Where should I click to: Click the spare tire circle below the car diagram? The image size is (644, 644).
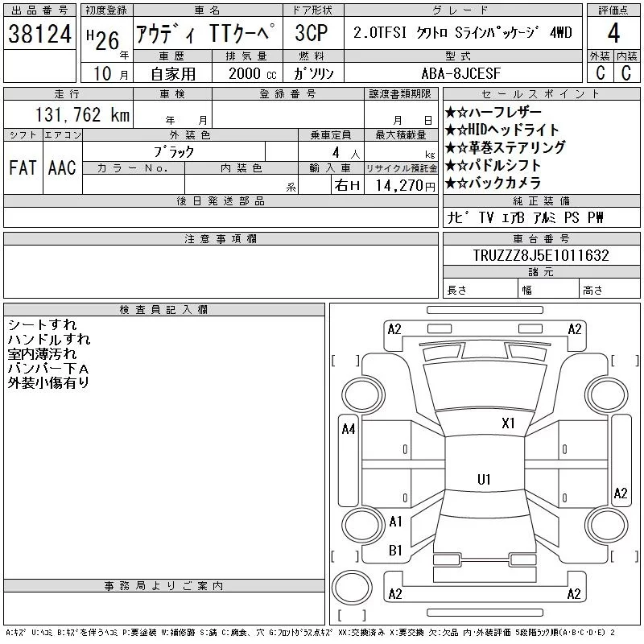click(350, 588)
